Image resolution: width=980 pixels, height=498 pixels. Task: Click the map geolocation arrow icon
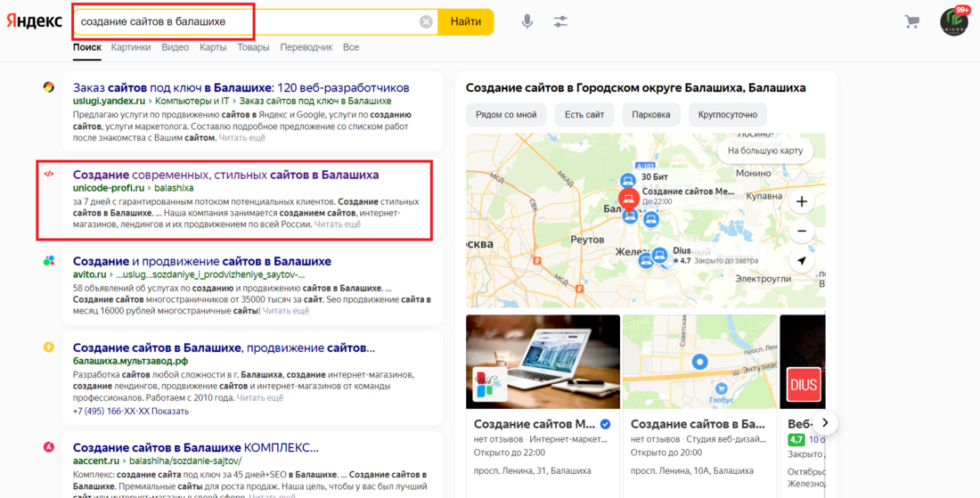coord(801,260)
